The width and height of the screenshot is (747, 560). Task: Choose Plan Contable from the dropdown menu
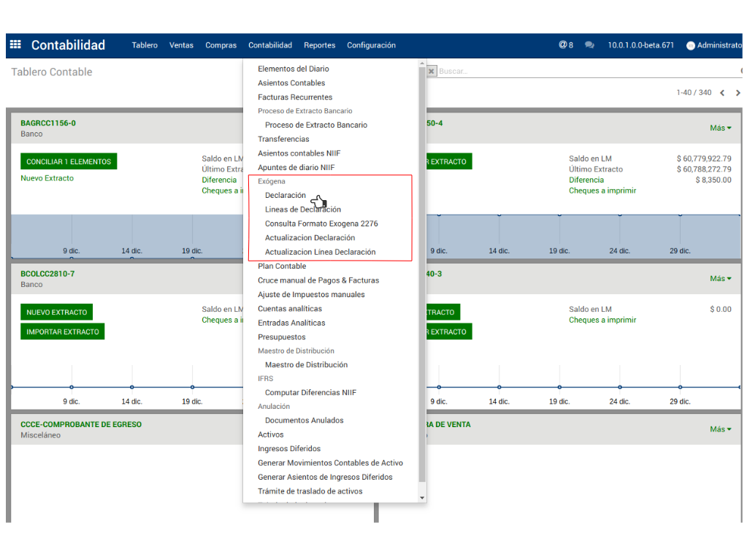282,266
